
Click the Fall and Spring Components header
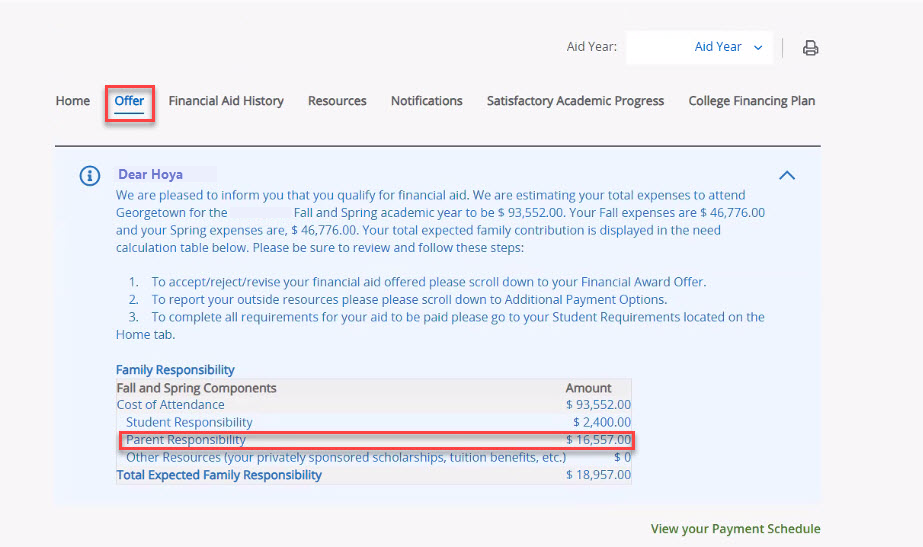(196, 388)
